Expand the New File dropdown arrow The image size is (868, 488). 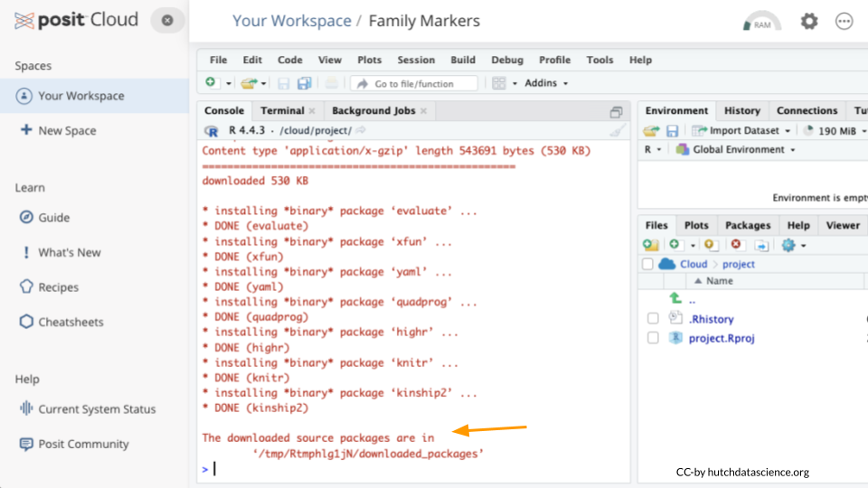(x=228, y=83)
